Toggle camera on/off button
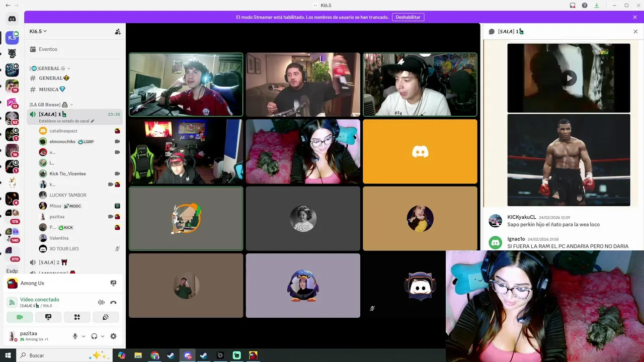 coord(20,317)
